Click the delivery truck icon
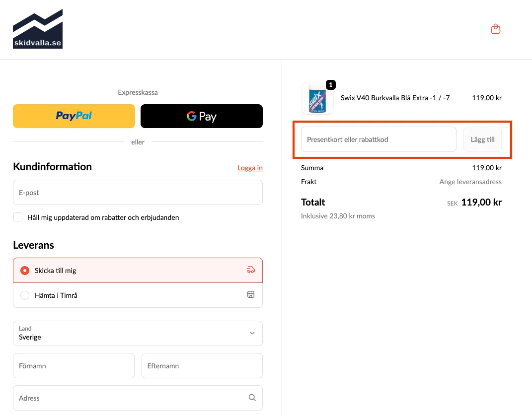 pos(251,270)
